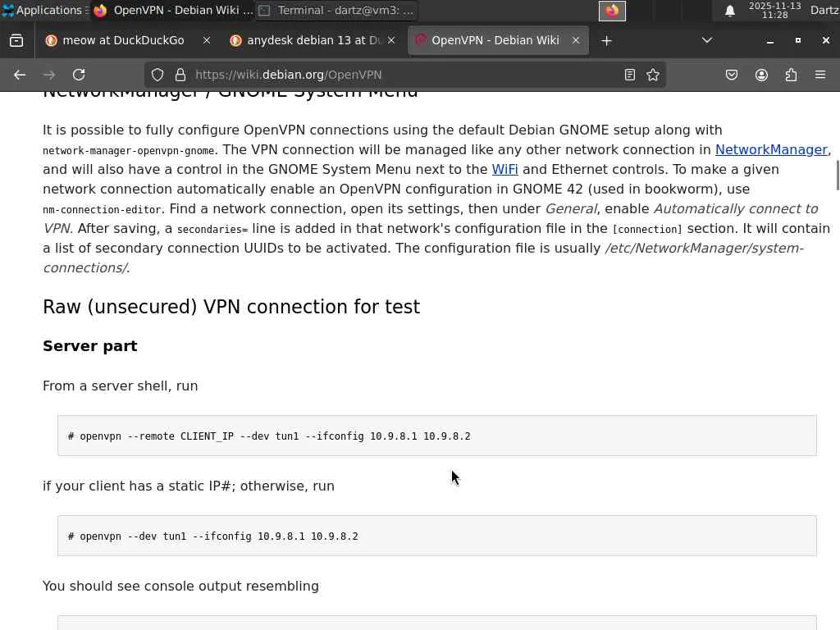Open the Firefox account icon
This screenshot has height=630, width=840.
tap(761, 75)
